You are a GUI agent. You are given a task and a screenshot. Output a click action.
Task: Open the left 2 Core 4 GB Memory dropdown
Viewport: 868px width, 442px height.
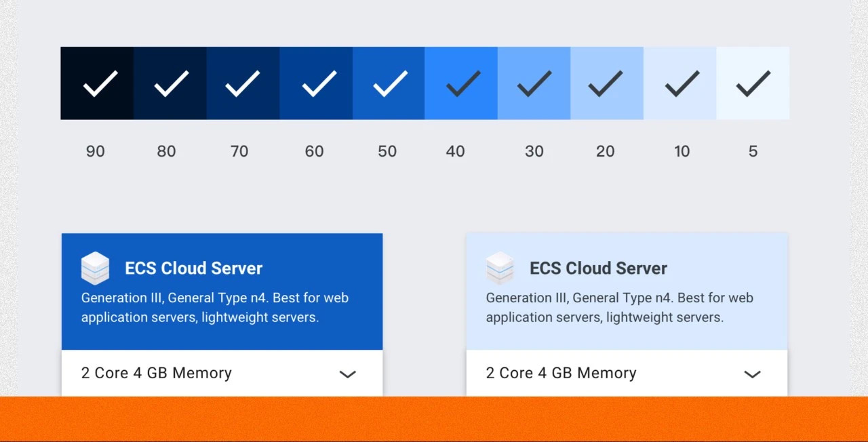(x=157, y=373)
